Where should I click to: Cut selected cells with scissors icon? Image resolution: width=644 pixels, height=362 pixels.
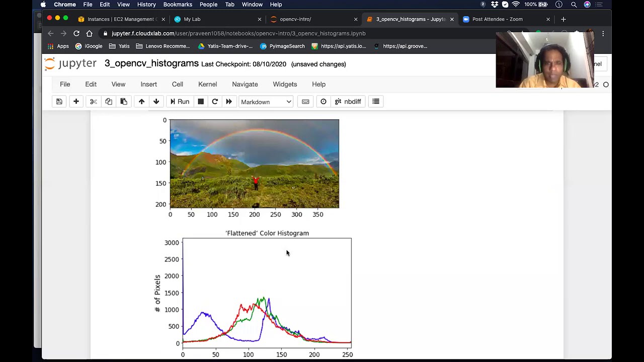pos(94,102)
